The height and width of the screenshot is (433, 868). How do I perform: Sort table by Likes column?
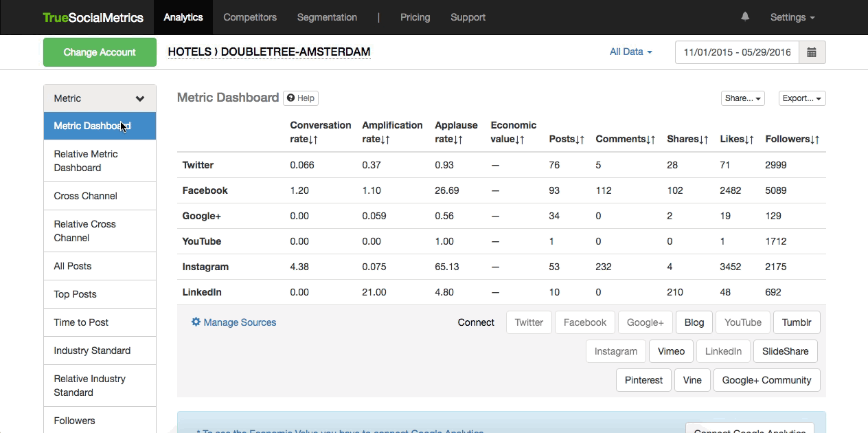click(x=737, y=139)
